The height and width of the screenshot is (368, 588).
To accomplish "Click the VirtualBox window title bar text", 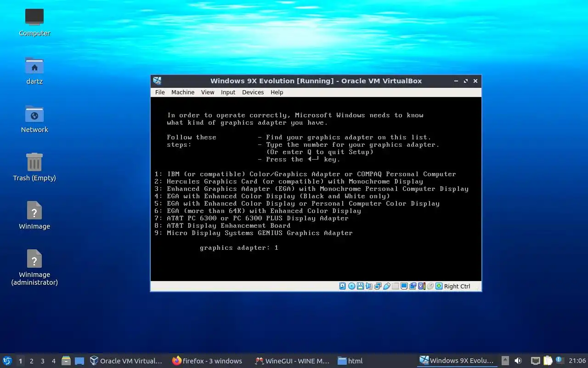I will [316, 81].
